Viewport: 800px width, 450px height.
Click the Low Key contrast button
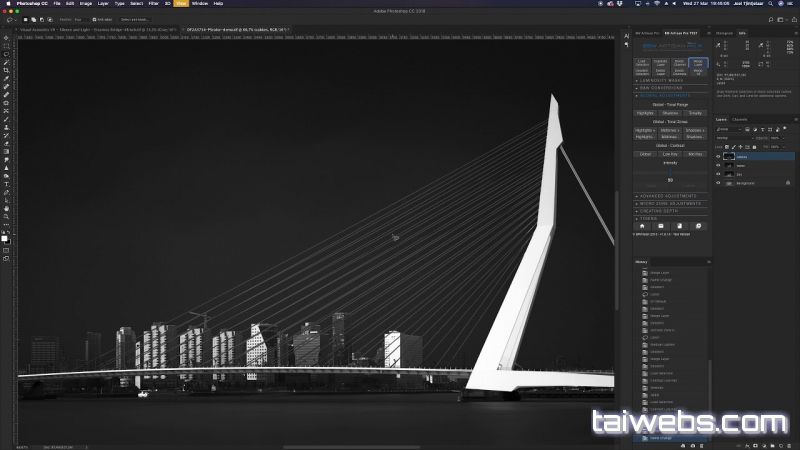pos(670,154)
